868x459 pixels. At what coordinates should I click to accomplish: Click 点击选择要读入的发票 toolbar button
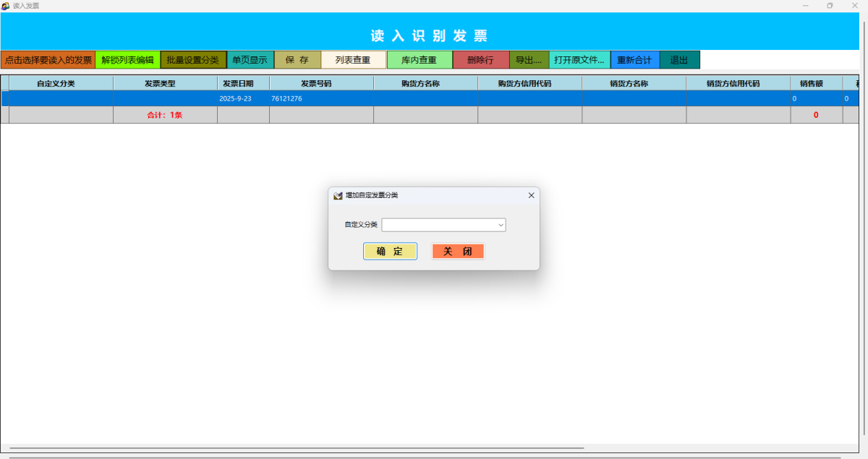48,60
